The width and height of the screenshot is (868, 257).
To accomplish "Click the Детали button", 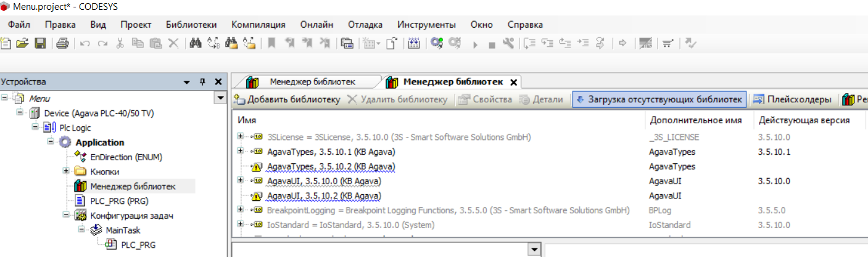I will [x=541, y=100].
